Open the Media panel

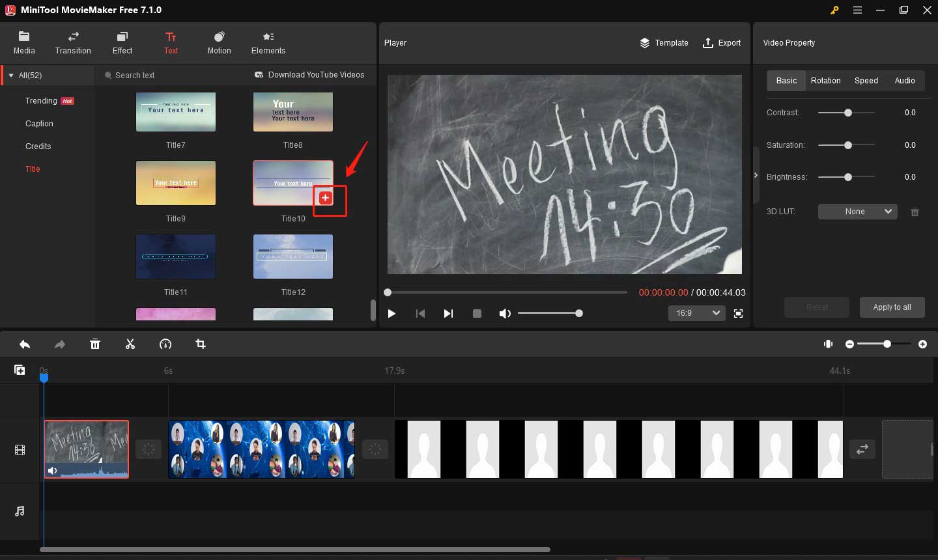[24, 42]
